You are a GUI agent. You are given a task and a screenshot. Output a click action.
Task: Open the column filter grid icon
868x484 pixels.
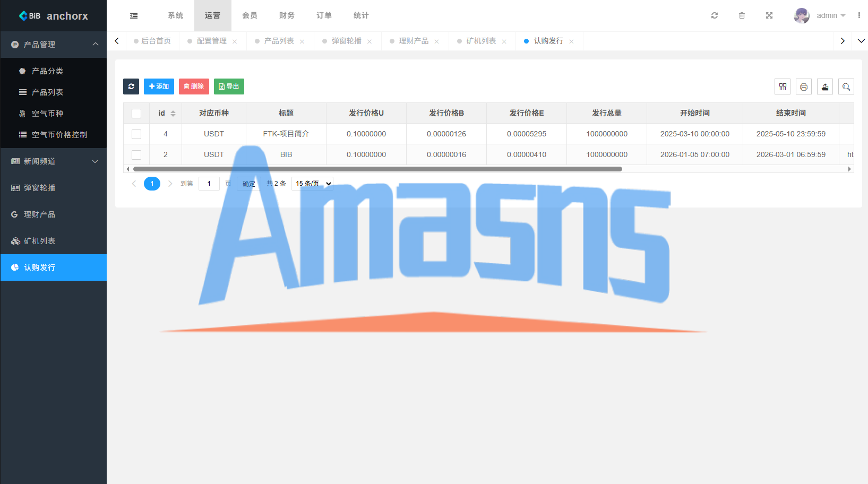pyautogui.click(x=783, y=87)
